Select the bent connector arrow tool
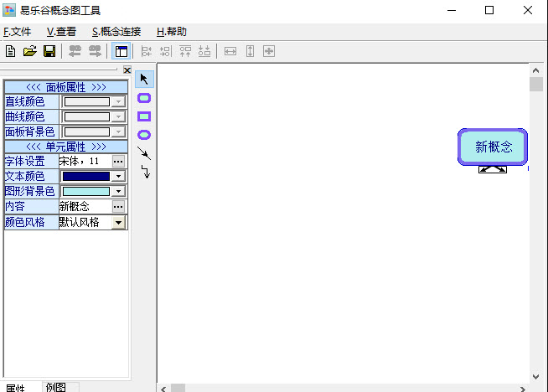Screen dimensions: 548x392 point(146,172)
